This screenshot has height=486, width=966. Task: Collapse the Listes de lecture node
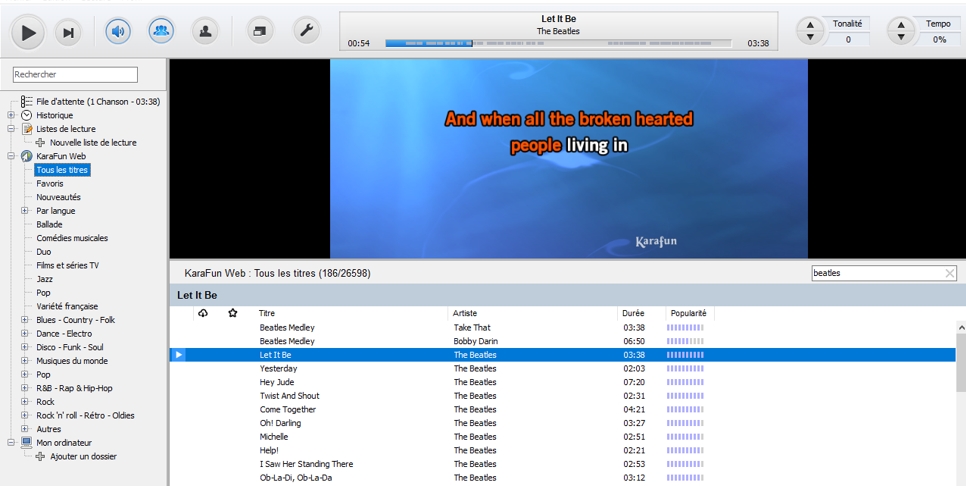(11, 129)
